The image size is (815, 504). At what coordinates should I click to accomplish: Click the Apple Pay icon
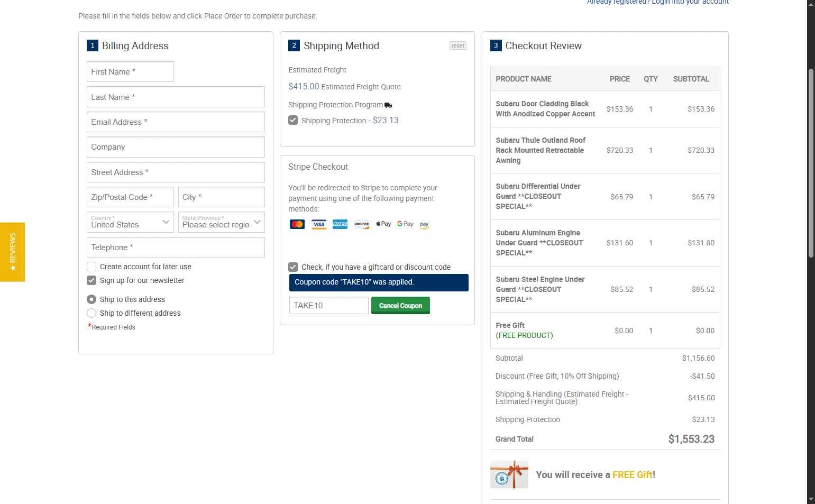383,224
